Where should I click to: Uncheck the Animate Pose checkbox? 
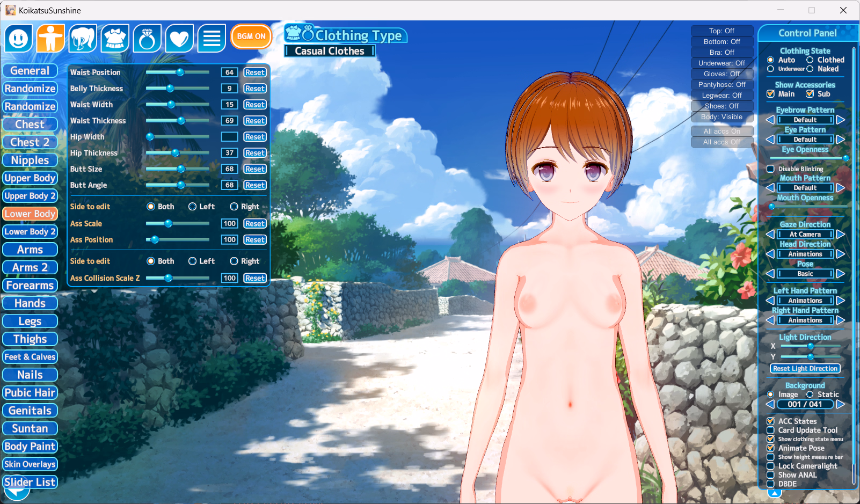coord(771,448)
